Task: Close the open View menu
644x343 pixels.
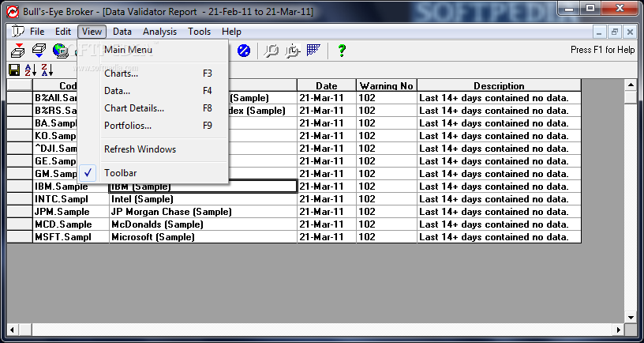Action: (x=92, y=32)
